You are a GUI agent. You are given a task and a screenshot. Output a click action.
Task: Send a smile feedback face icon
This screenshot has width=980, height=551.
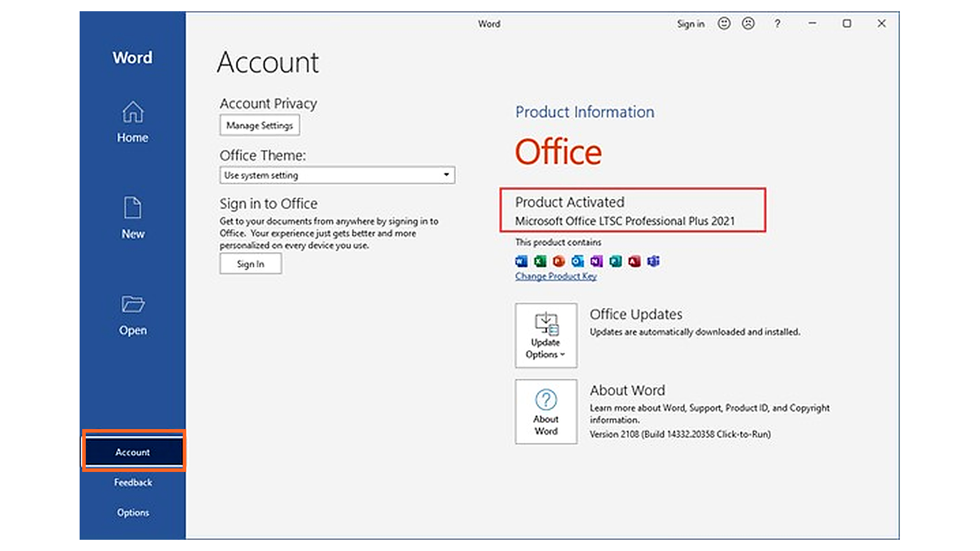(x=724, y=23)
